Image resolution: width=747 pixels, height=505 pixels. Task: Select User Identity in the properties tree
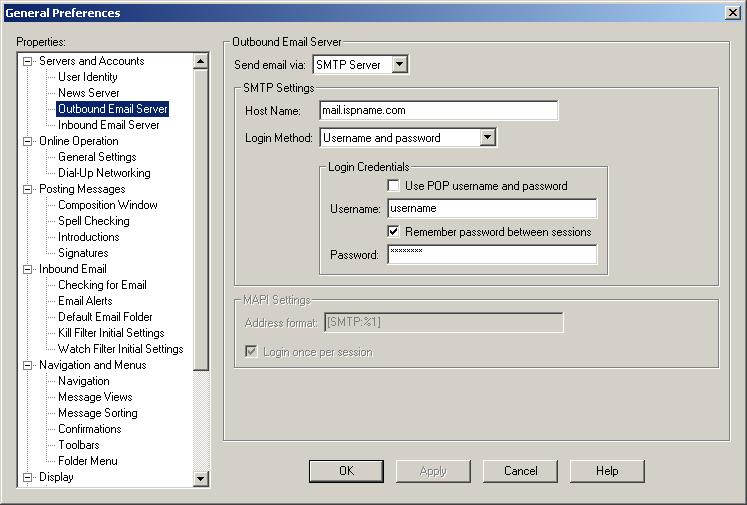(x=87, y=77)
